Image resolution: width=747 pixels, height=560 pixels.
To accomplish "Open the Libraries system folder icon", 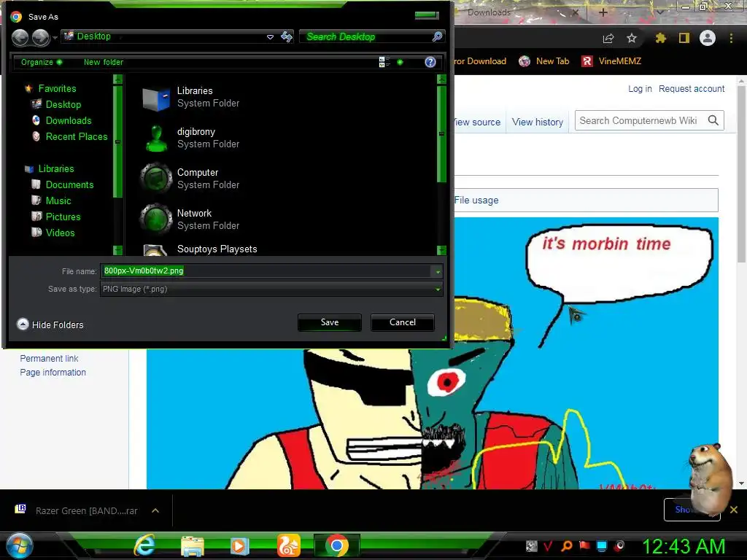I will [156, 98].
